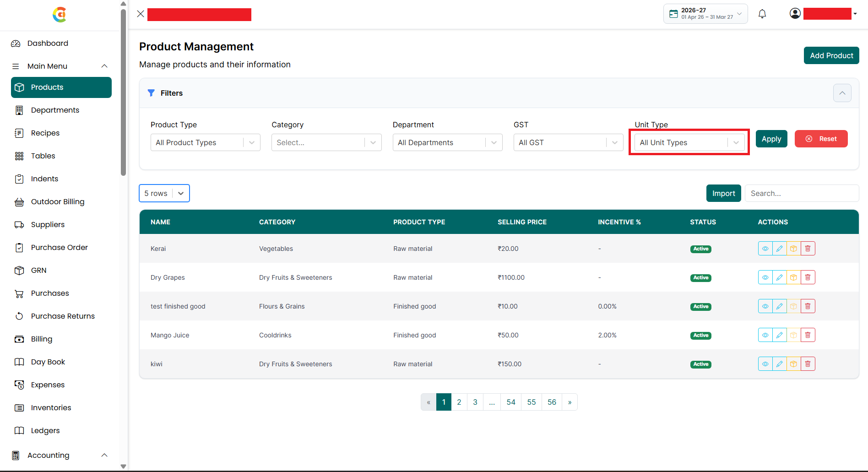Open the Day Book page
The image size is (868, 472).
(x=61, y=362)
